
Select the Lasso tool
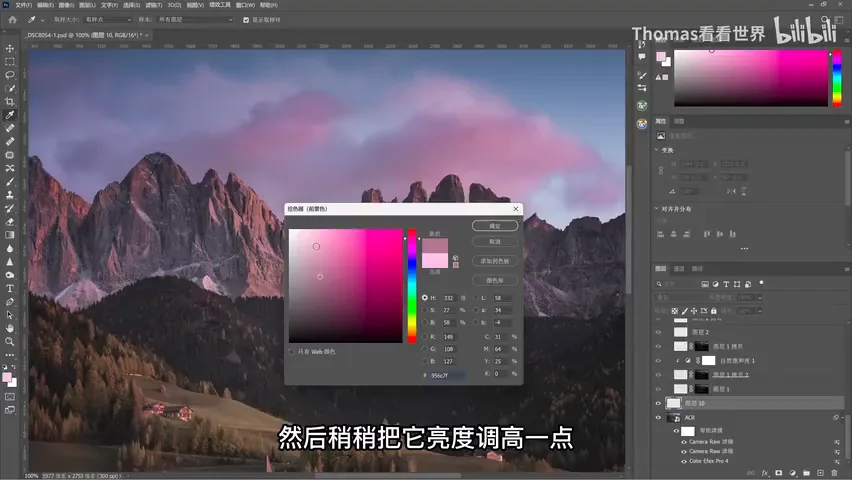click(x=10, y=74)
